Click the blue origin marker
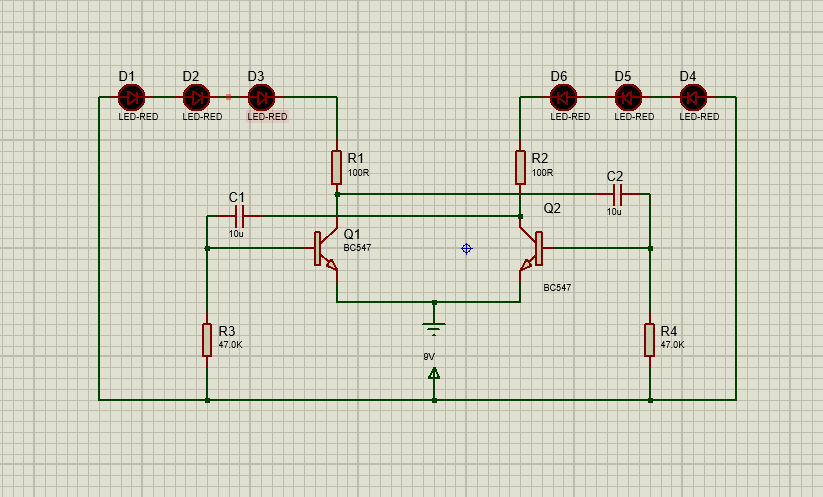 click(x=466, y=248)
